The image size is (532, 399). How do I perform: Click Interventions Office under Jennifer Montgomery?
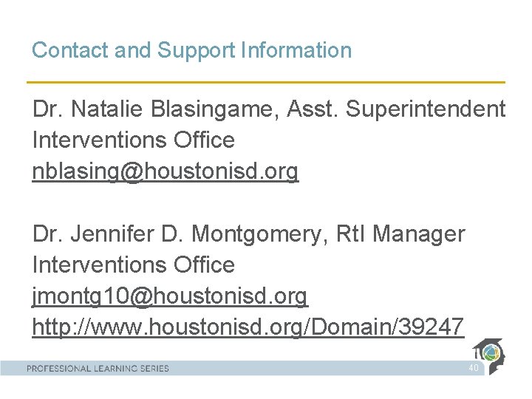click(x=134, y=265)
